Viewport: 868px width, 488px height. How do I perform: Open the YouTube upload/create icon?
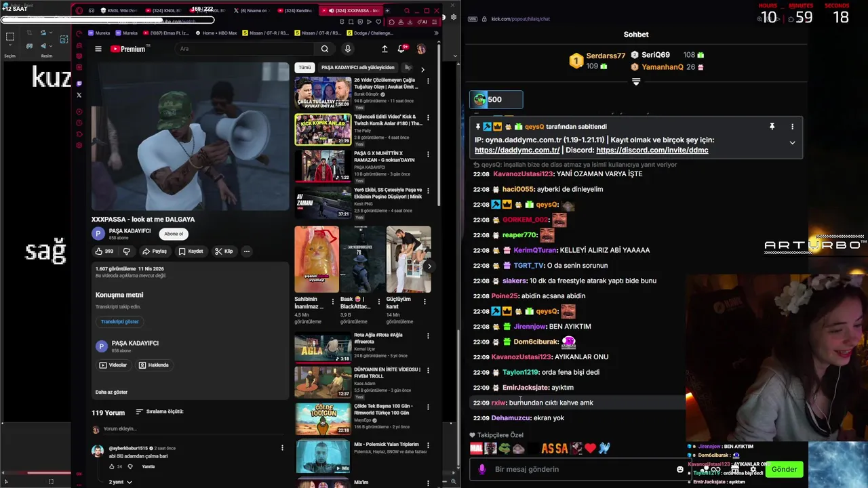click(384, 49)
